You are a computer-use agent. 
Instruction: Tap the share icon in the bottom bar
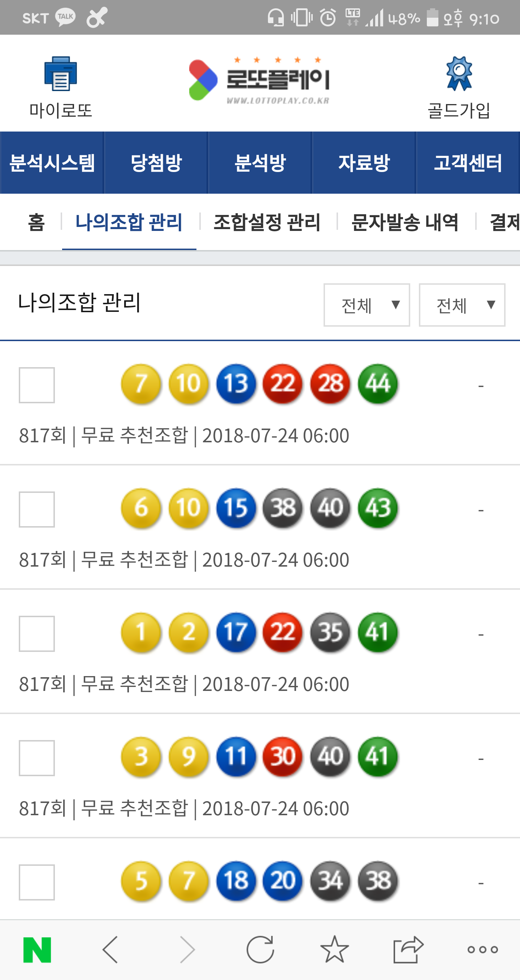tap(408, 950)
